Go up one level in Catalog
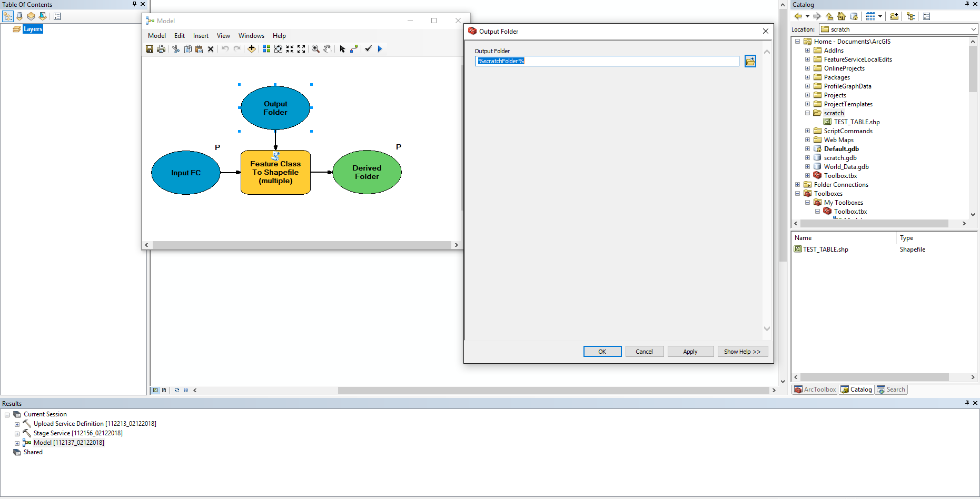 coord(829,16)
